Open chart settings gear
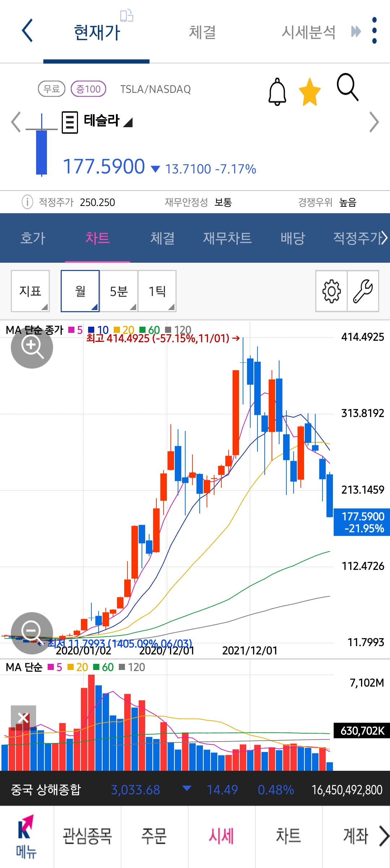 [331, 291]
